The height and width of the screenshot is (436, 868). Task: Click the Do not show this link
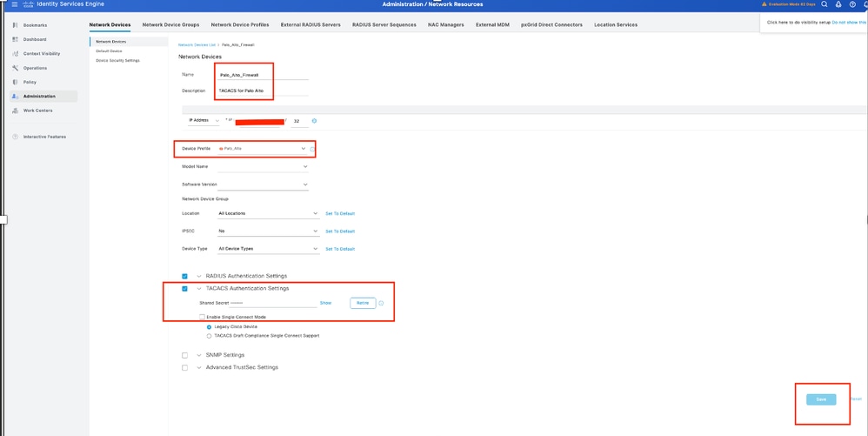849,22
